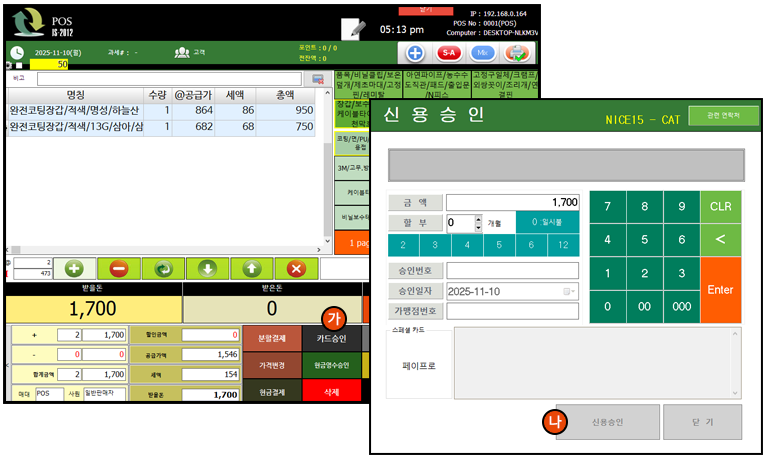This screenshot has height=461, width=766.
Task: Click the 카드승인 card approval button
Action: pos(331,338)
